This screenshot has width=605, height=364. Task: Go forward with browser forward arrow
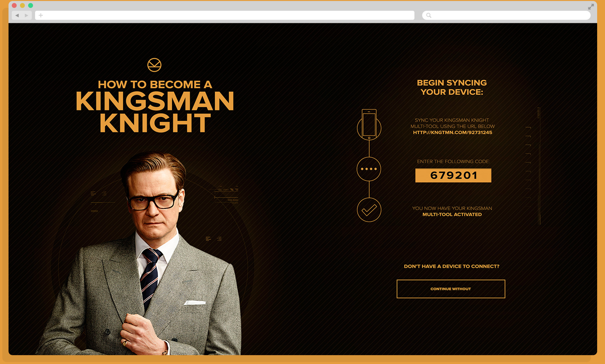click(x=26, y=15)
